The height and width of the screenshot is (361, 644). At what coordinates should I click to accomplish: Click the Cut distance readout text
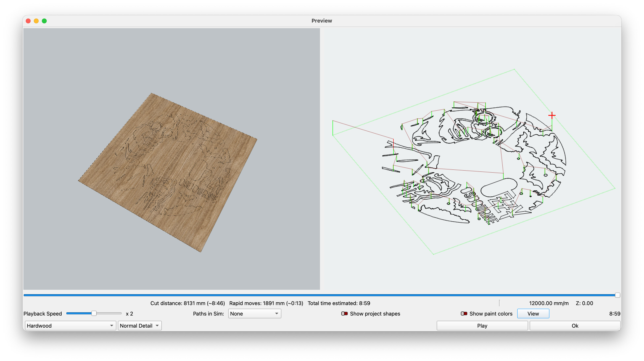[188, 303]
